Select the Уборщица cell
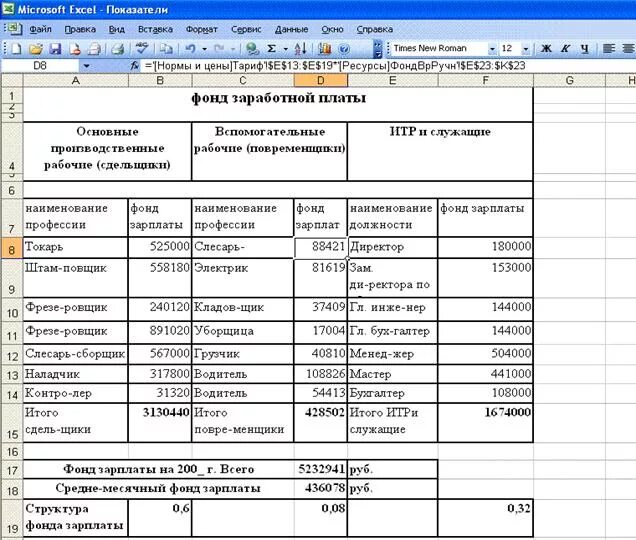The width and height of the screenshot is (636, 540). click(243, 332)
